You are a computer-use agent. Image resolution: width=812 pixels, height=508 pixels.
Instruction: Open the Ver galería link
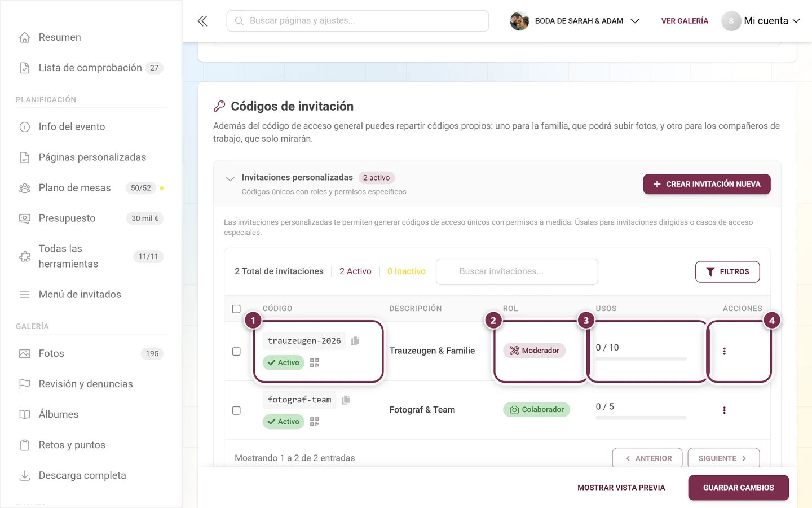pyautogui.click(x=685, y=21)
